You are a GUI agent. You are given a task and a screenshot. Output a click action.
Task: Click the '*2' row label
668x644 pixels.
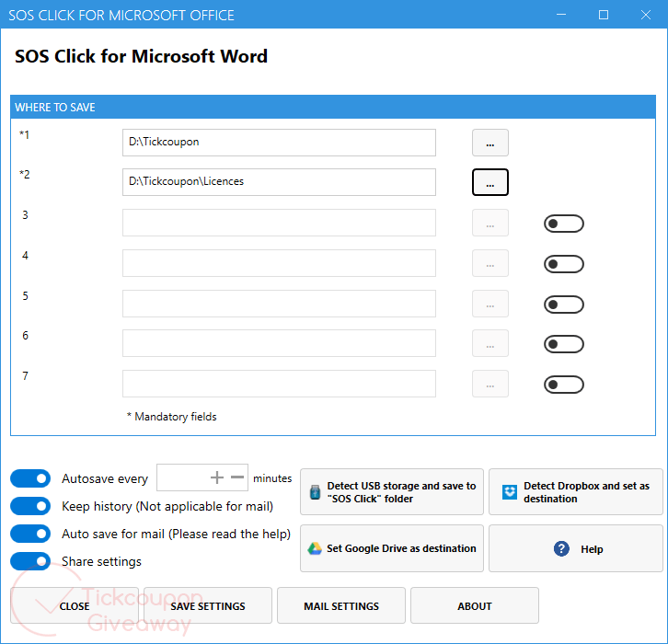24,175
